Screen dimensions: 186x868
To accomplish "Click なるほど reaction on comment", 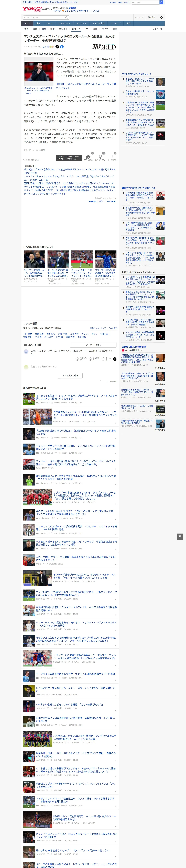I will (94, 359).
